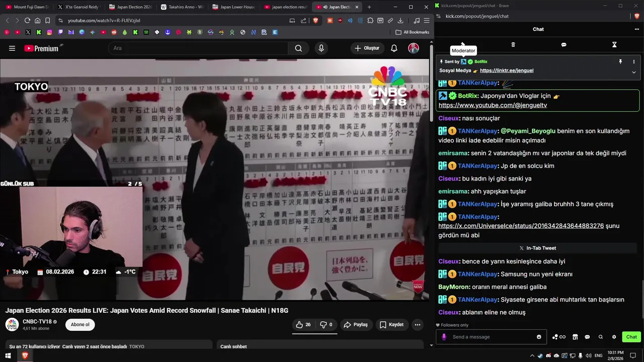The image size is (644, 362).
Task: Click the Paylaş share button
Action: 356,325
